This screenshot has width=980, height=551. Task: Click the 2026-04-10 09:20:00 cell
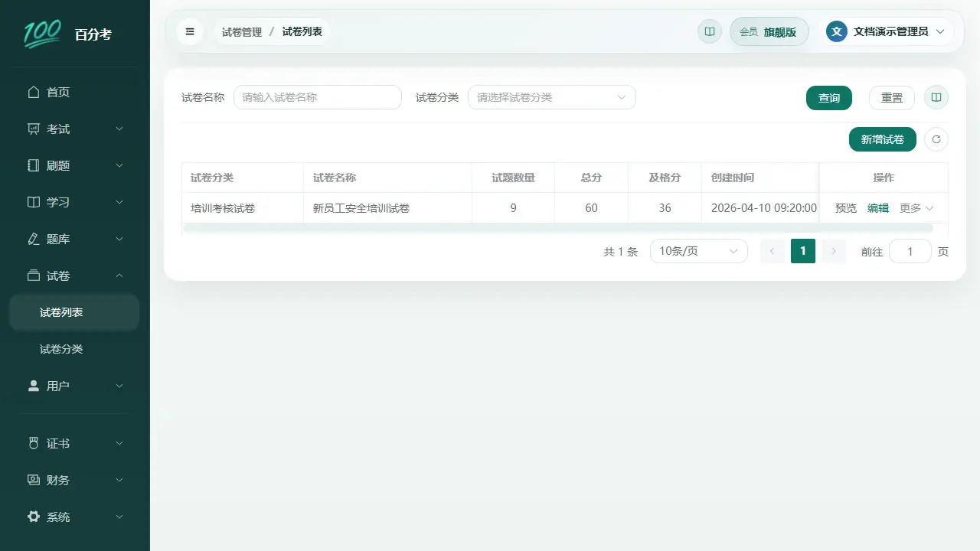pyautogui.click(x=760, y=208)
